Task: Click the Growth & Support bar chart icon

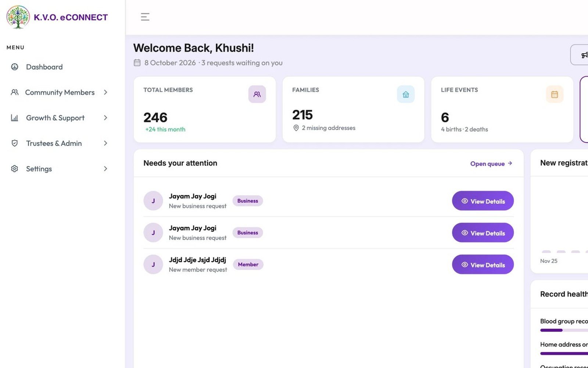Action: (15, 118)
